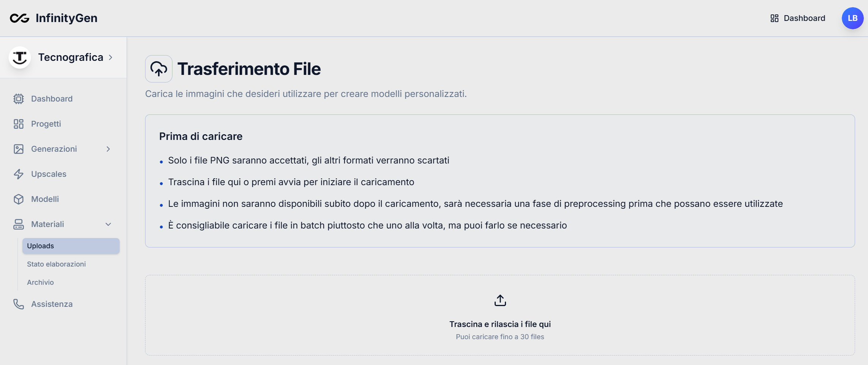Click the Generazioni image icon

[x=19, y=149]
